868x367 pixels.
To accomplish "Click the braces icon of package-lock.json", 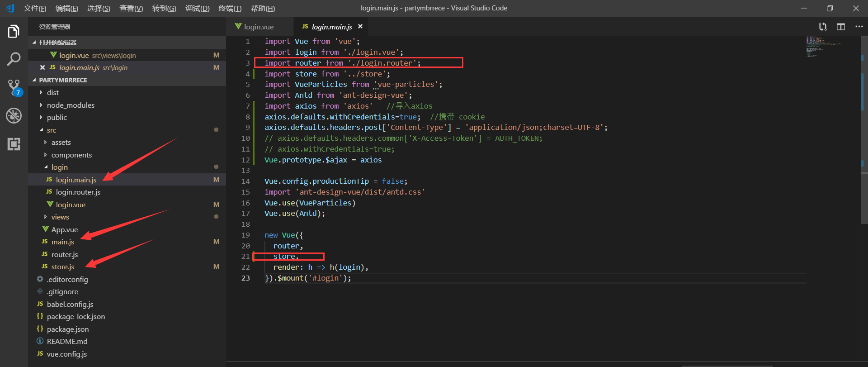I will click(x=40, y=316).
